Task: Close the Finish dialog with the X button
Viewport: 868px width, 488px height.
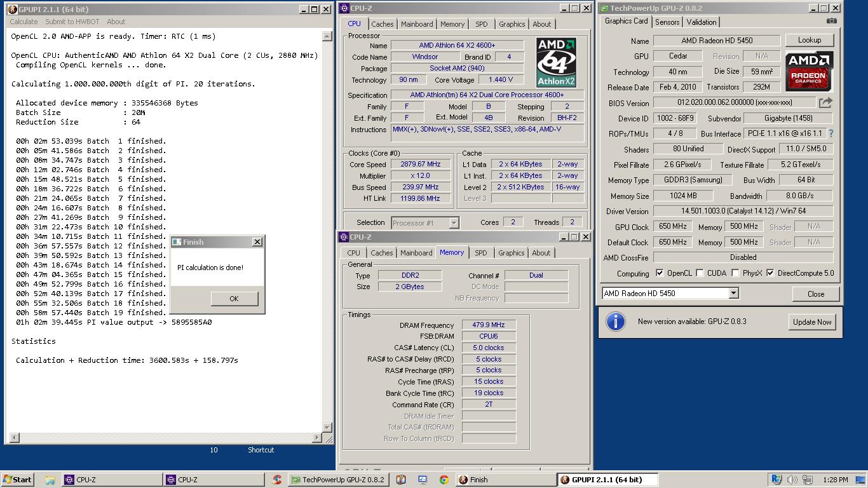Action: coord(257,242)
